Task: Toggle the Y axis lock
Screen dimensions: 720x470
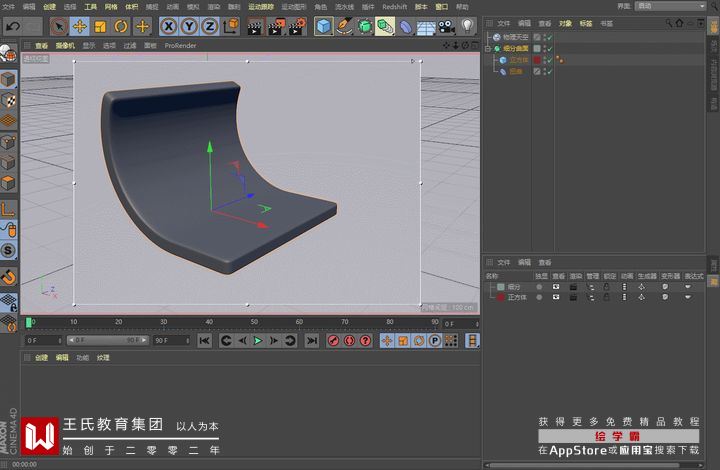Action: point(189,26)
